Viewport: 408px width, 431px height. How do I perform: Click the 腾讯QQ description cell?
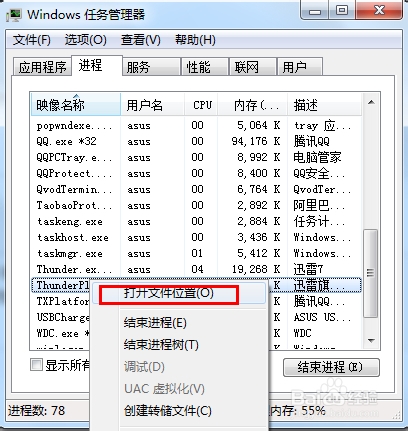(x=312, y=141)
